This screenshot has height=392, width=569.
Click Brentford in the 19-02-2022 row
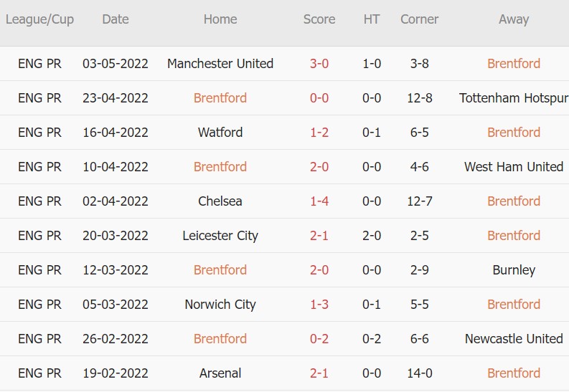click(514, 373)
